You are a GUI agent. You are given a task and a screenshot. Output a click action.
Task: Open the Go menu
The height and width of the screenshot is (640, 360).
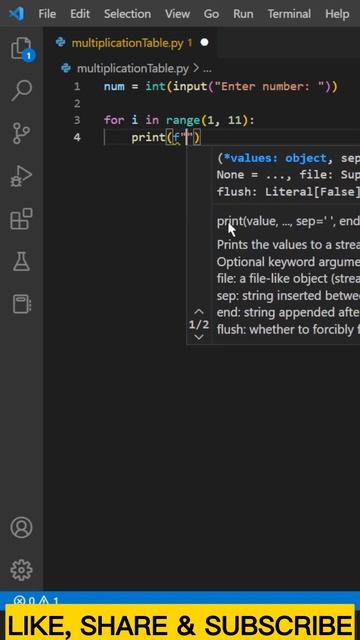(211, 14)
